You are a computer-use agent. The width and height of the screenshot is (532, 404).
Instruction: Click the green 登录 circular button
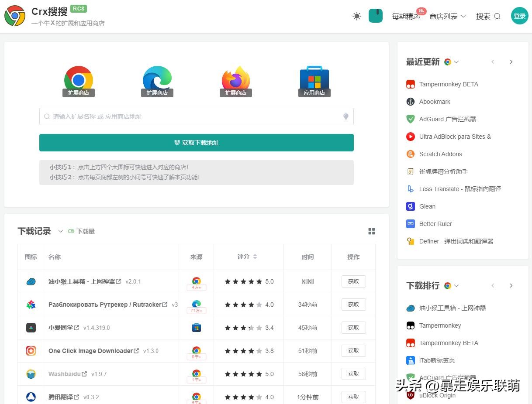pyautogui.click(x=519, y=16)
